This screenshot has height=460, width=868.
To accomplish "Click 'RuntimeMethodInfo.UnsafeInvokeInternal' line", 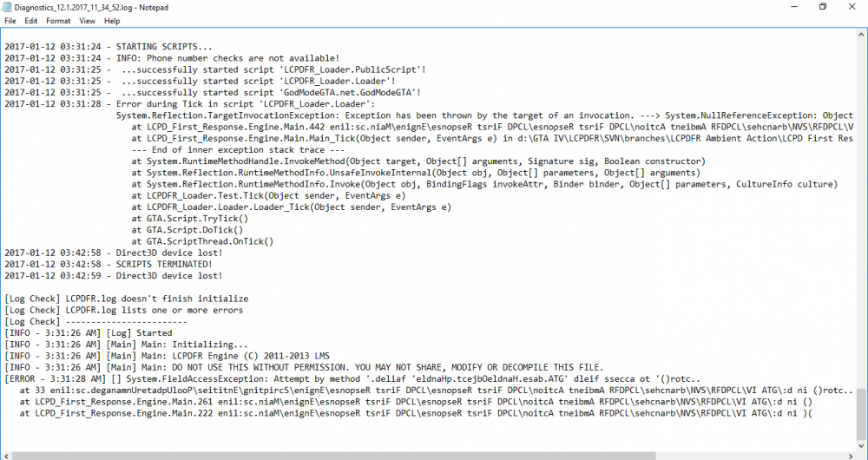I will point(416,173).
